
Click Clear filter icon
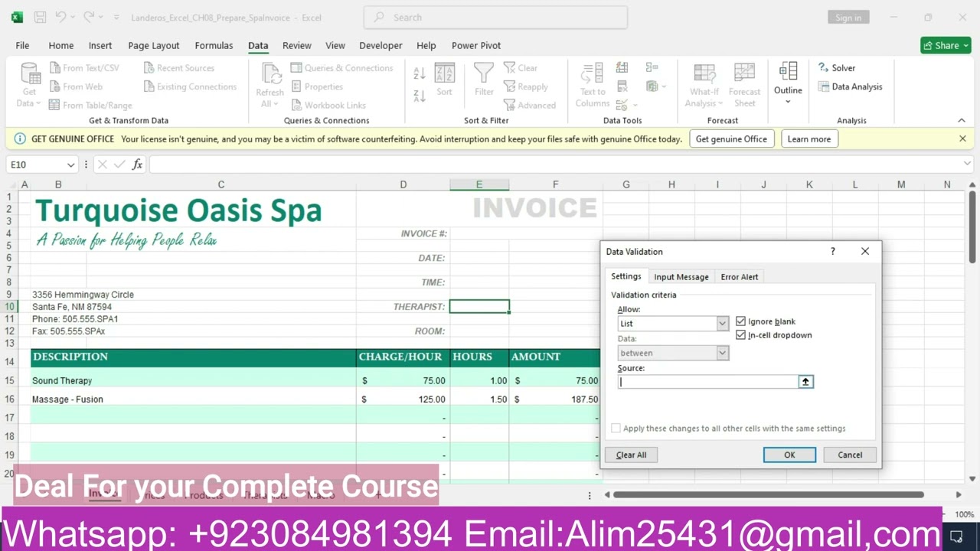point(510,68)
